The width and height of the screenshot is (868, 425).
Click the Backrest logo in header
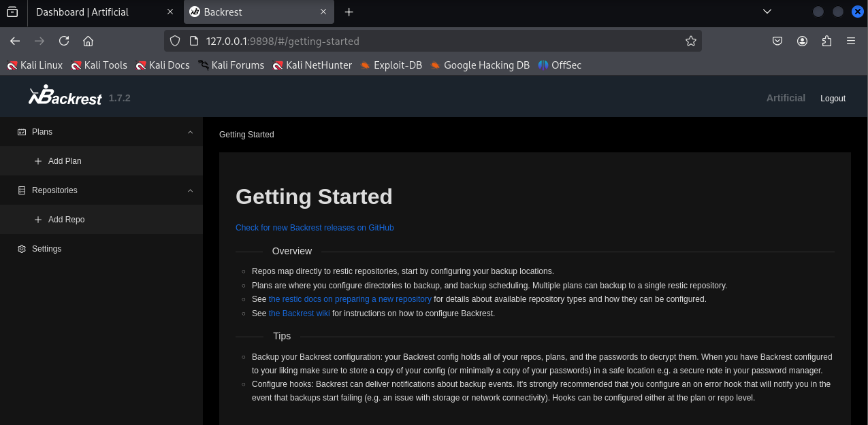coord(65,97)
